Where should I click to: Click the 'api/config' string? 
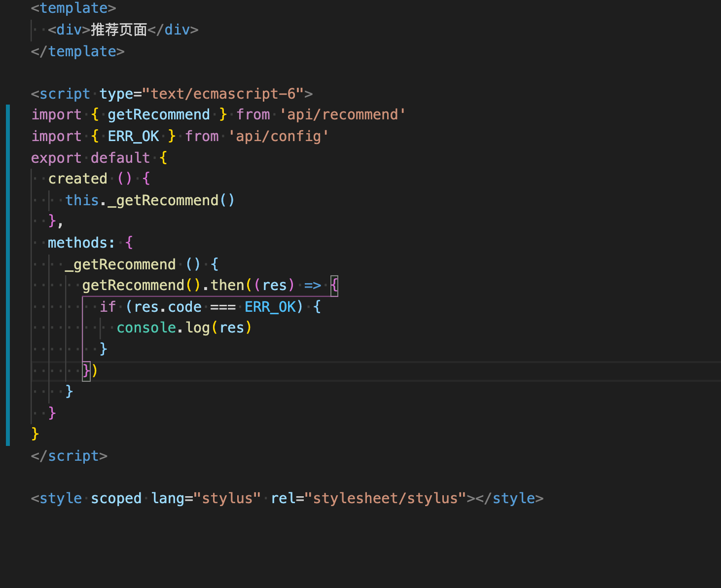(279, 136)
